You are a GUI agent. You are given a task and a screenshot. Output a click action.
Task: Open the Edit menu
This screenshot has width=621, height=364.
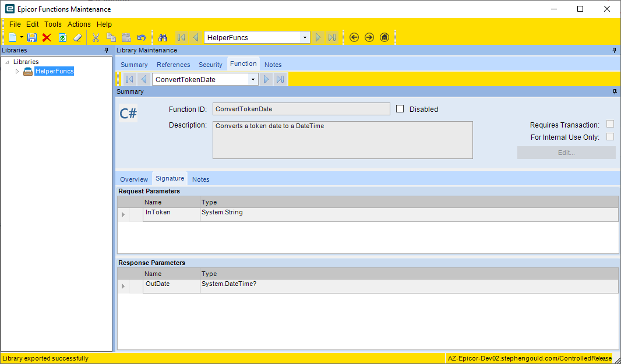tap(33, 24)
